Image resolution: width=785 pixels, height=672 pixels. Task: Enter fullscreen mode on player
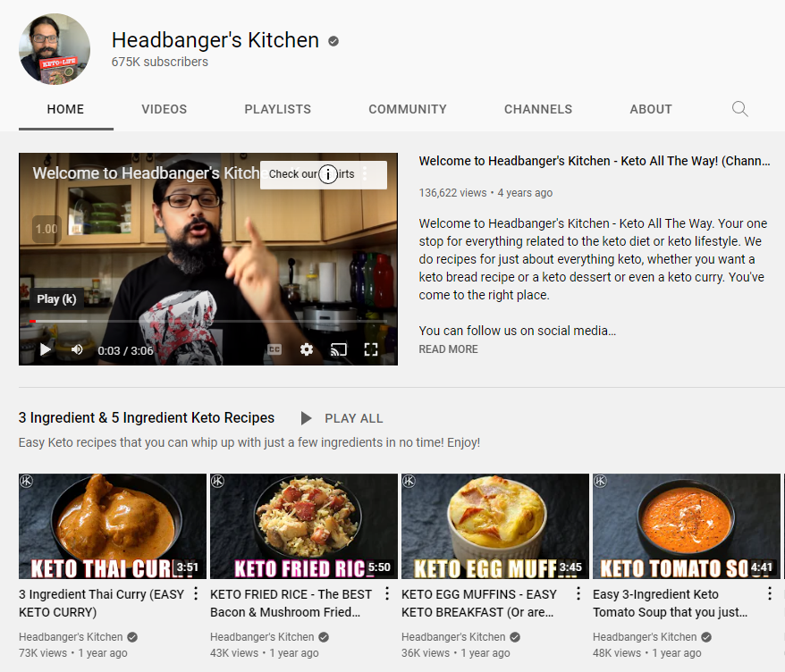tap(370, 349)
